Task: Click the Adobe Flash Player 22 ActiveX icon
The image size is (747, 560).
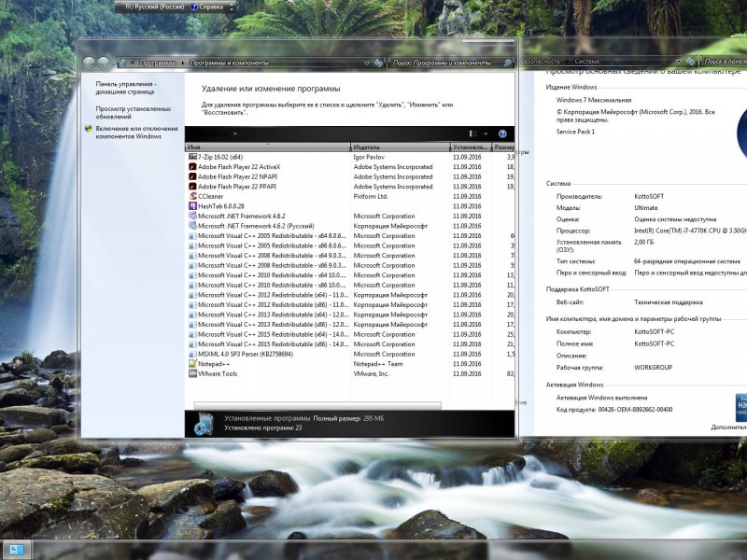Action: pyautogui.click(x=192, y=167)
